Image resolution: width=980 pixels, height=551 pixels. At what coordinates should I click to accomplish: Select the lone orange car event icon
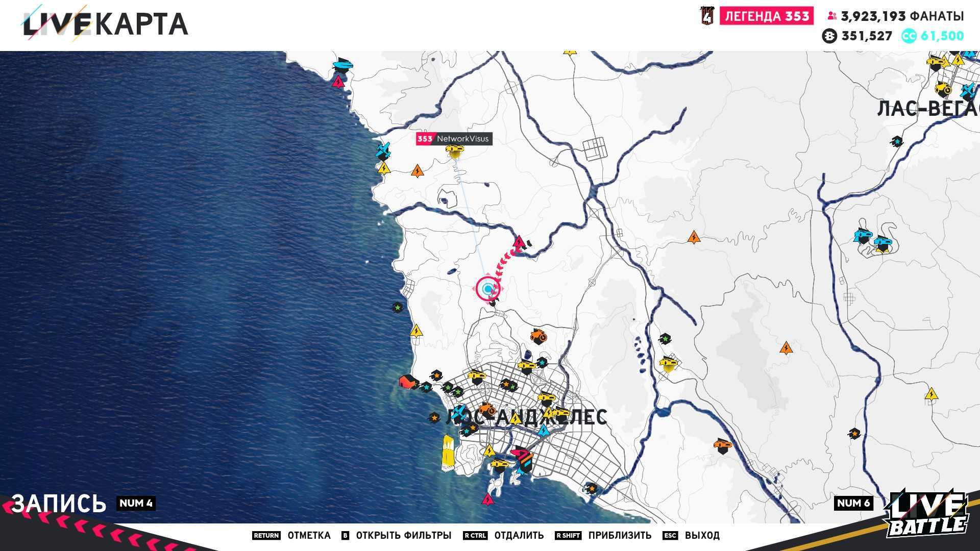pos(722,445)
